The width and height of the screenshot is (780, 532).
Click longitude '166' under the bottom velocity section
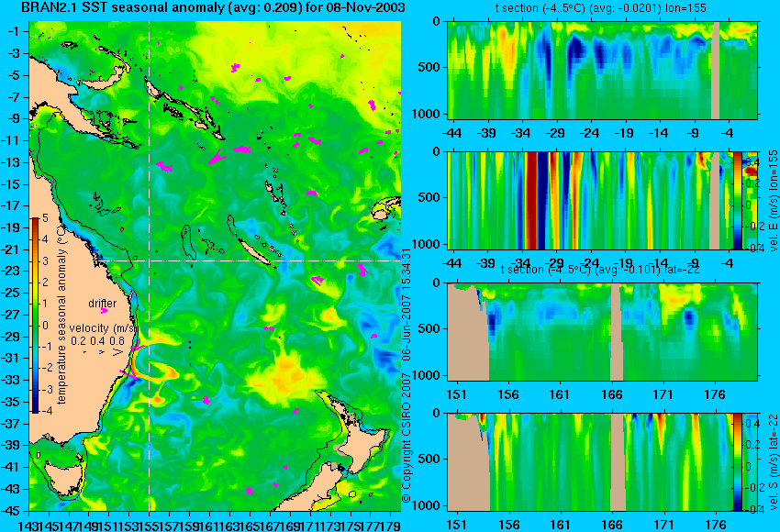611,525
